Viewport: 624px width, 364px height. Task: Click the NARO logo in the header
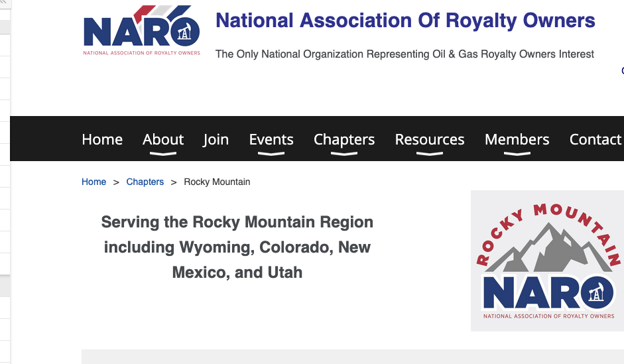[141, 30]
